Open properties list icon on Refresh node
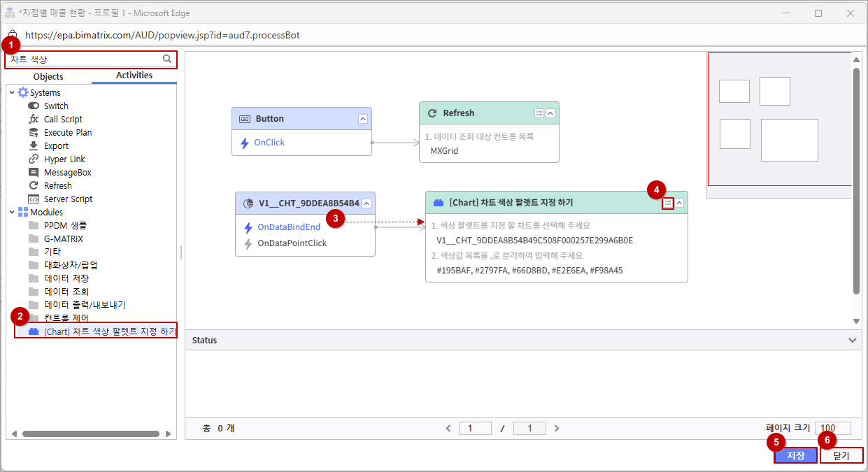 tap(539, 113)
